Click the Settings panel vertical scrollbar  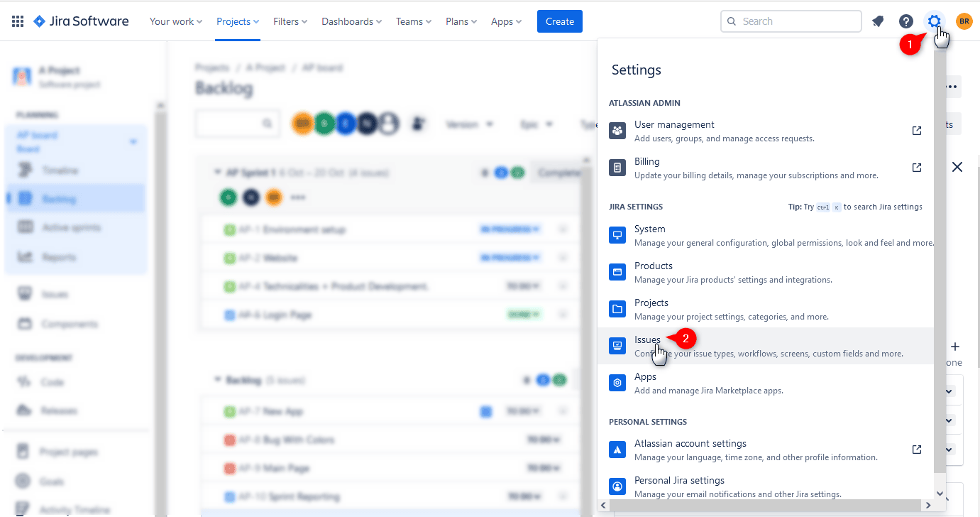click(x=940, y=263)
